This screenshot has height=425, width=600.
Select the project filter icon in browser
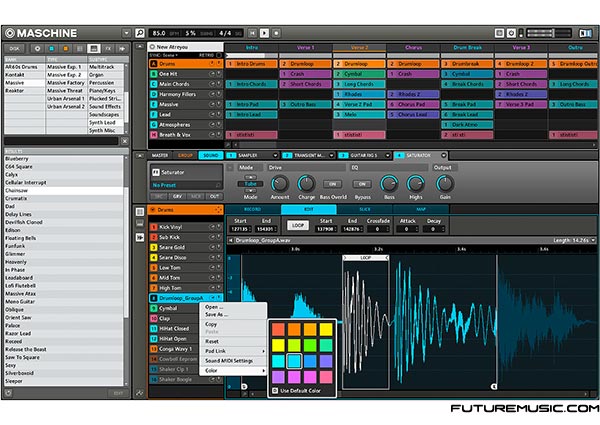(37, 49)
